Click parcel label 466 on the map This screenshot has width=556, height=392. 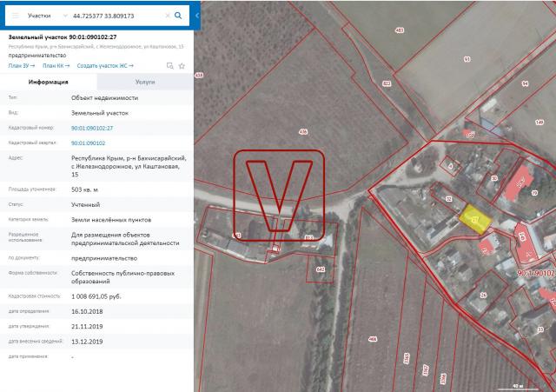[373, 339]
